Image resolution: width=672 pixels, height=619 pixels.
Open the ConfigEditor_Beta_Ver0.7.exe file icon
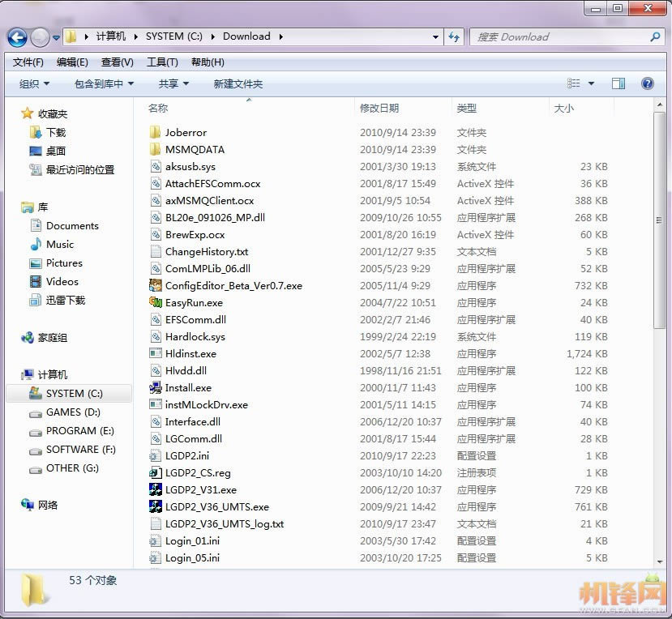click(156, 285)
